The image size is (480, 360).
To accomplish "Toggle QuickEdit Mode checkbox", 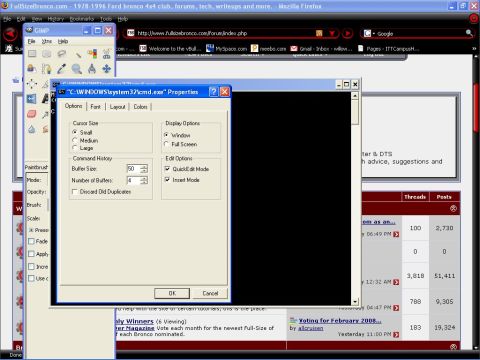I will [167, 169].
